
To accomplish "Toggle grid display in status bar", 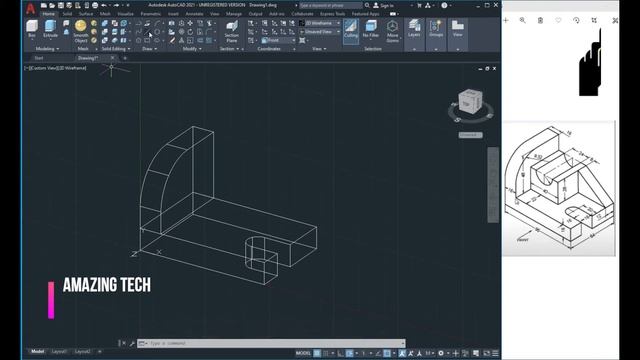I will (317, 353).
